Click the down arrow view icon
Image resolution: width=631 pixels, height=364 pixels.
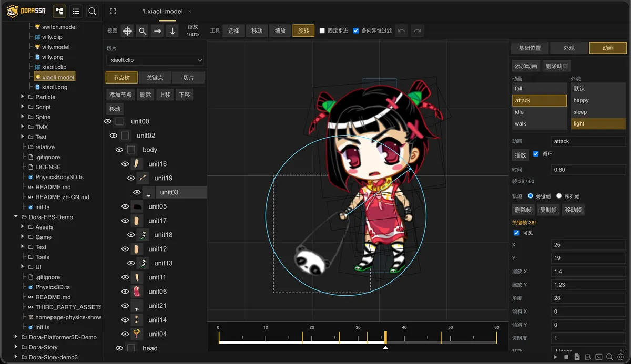pos(172,31)
